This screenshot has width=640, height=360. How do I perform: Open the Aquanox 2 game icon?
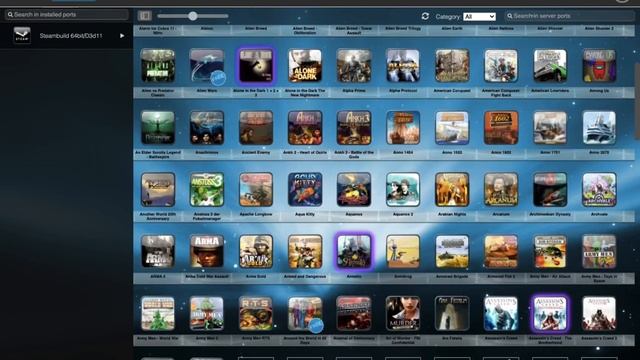click(x=403, y=189)
